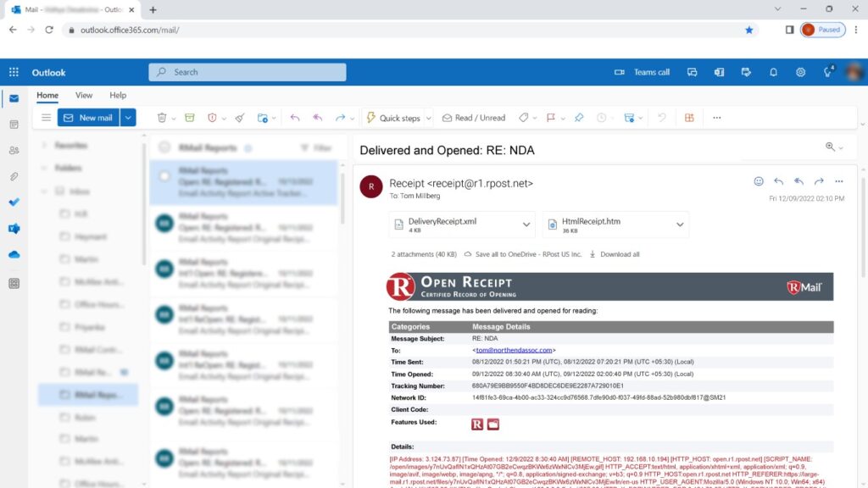Switch to the View tab
Image resolution: width=868 pixels, height=488 pixels.
(83, 95)
